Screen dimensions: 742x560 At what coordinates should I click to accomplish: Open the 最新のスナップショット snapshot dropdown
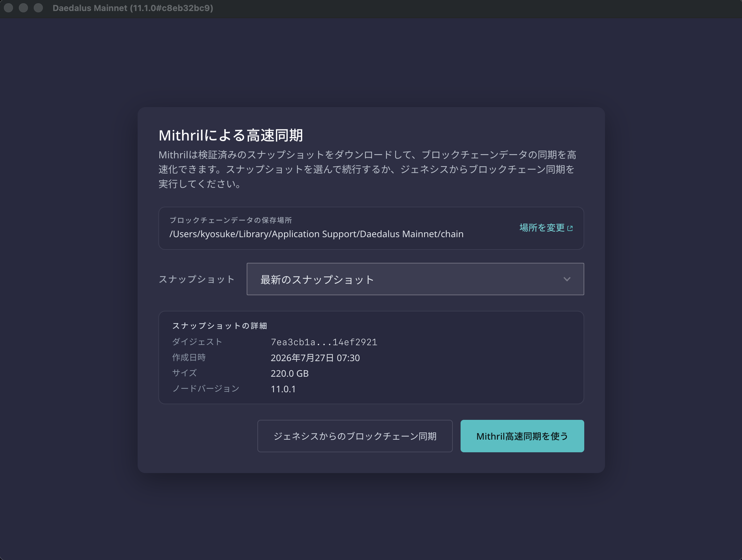tap(415, 279)
